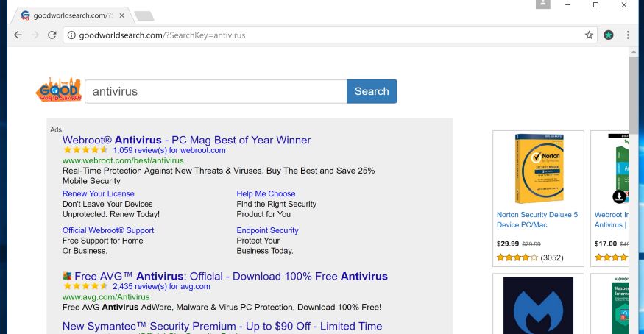Follow the Renew Your License link

point(99,194)
